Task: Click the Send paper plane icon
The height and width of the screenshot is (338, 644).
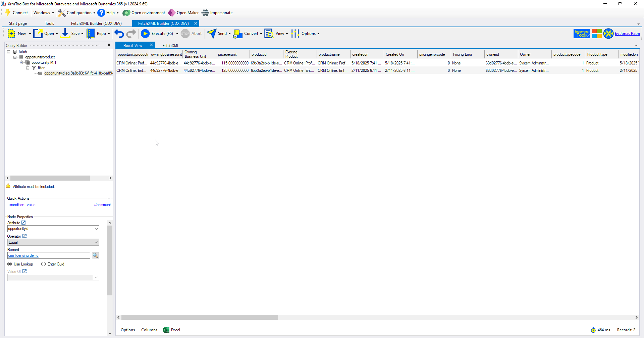Action: (x=212, y=34)
